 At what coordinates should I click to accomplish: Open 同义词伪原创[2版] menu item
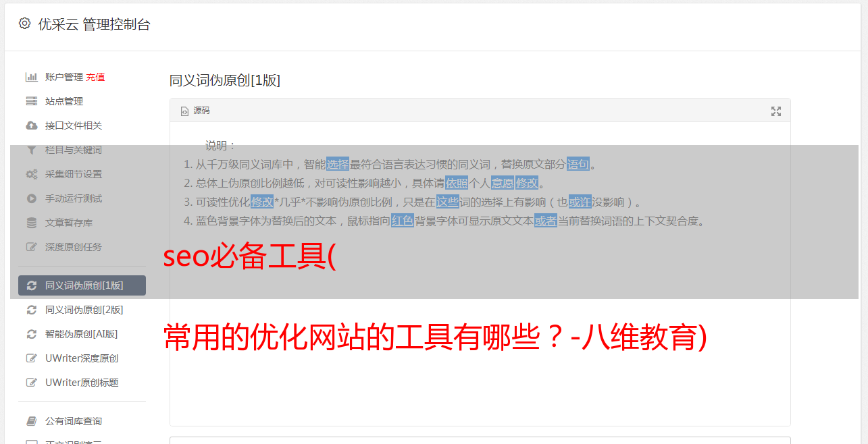(82, 310)
